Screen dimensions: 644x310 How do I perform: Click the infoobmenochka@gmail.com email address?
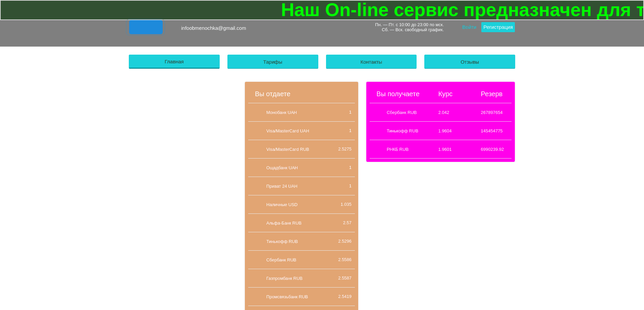pos(213,28)
